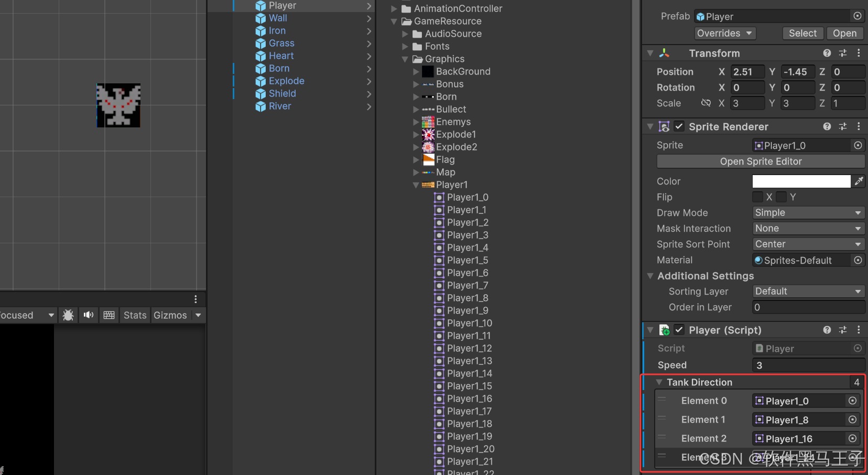Toggle the debug bug icon in Game toolbar
The height and width of the screenshot is (475, 868).
(x=68, y=315)
